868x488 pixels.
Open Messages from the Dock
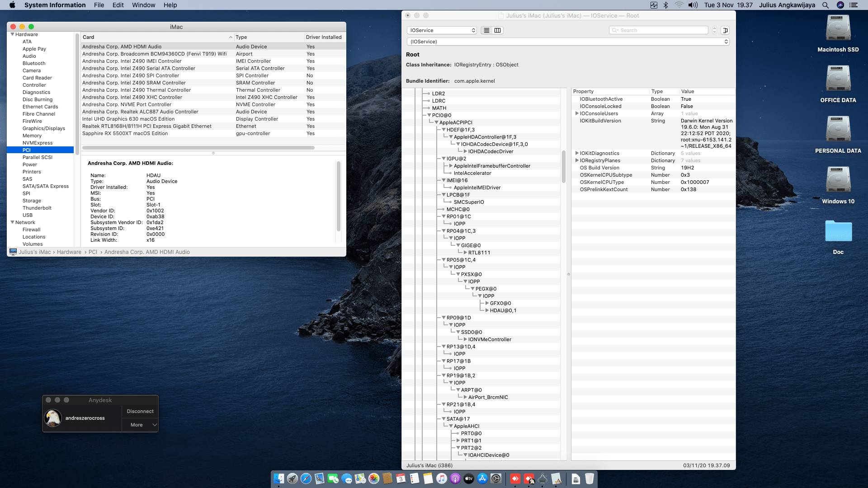pyautogui.click(x=347, y=479)
